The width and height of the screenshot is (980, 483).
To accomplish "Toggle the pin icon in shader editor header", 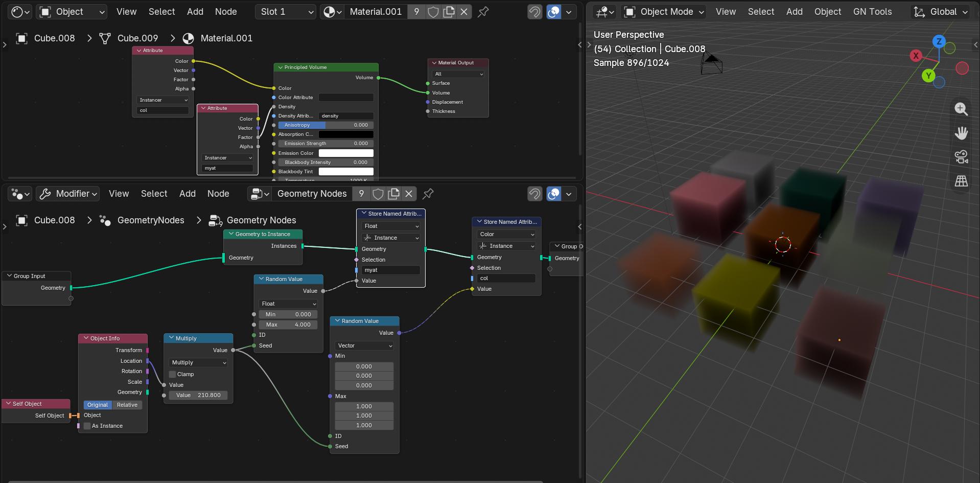I will [483, 12].
